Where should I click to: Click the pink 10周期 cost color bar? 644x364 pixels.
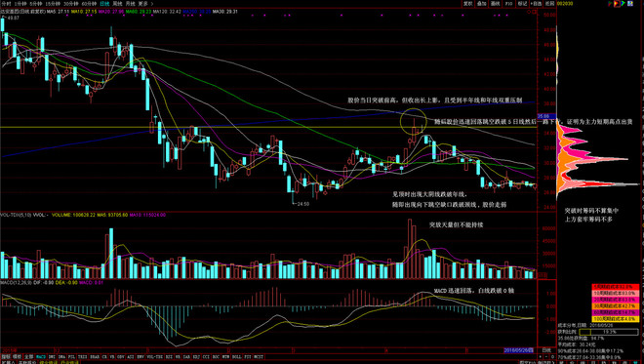click(x=616, y=293)
